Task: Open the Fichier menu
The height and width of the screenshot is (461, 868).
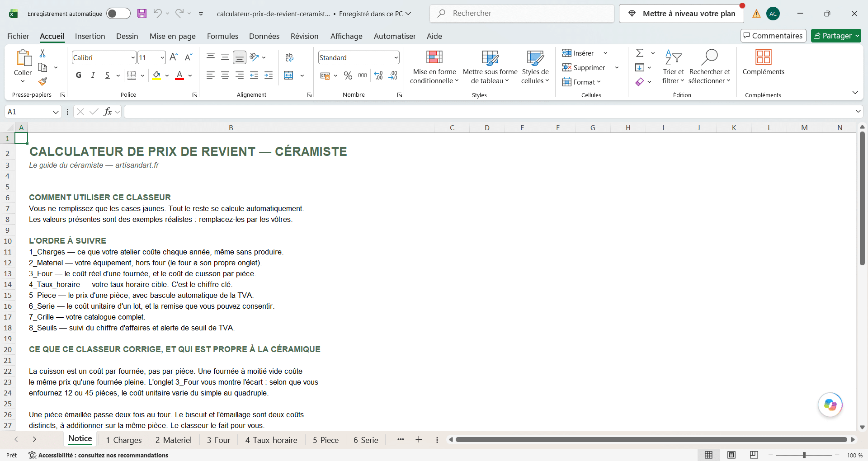Action: [x=18, y=36]
